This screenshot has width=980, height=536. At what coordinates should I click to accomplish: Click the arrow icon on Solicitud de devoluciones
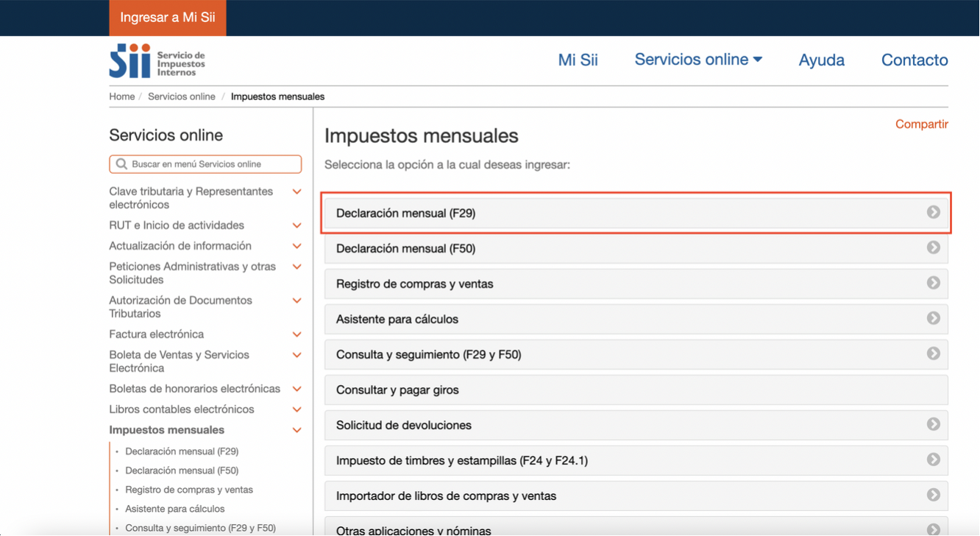[934, 425]
